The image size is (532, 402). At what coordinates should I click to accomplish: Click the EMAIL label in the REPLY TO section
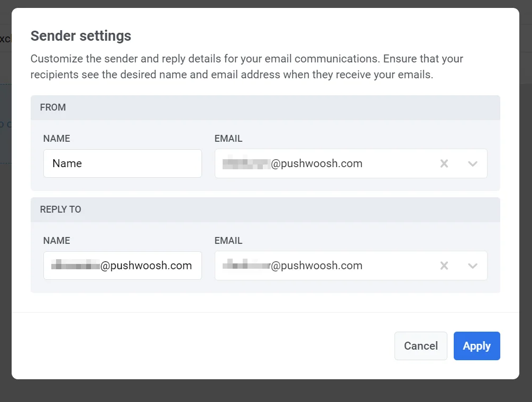[x=228, y=240]
